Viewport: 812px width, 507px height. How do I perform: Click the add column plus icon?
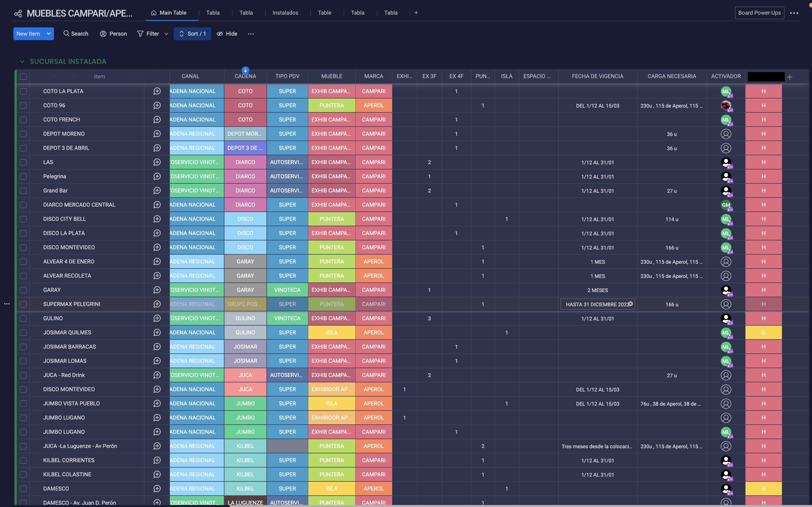point(790,77)
